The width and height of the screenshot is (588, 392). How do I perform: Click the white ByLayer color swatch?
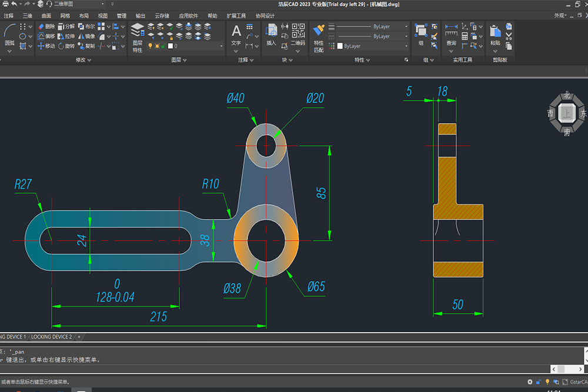(x=340, y=46)
